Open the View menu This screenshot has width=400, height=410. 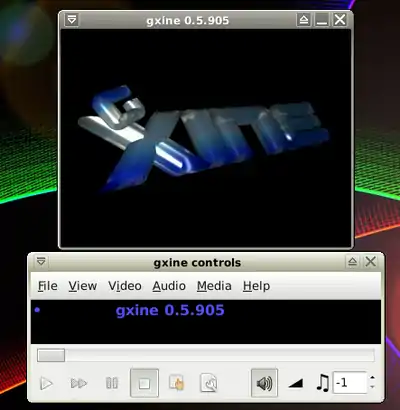point(83,286)
